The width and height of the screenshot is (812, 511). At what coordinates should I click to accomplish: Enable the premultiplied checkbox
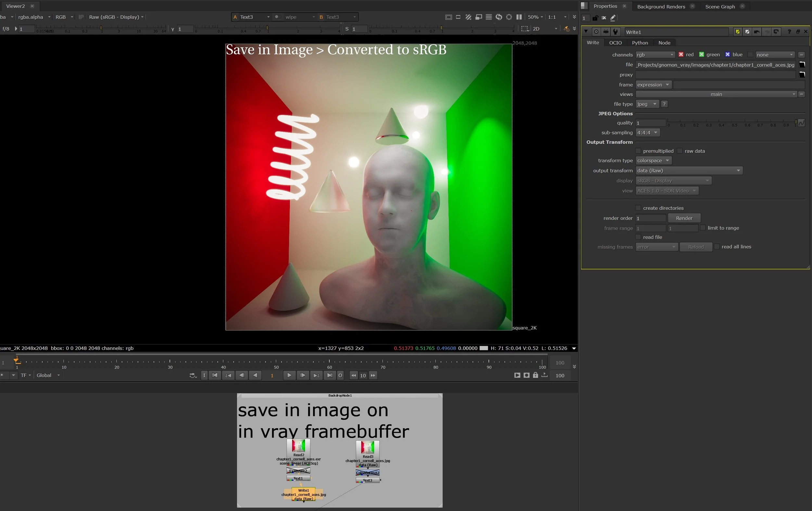pyautogui.click(x=638, y=151)
